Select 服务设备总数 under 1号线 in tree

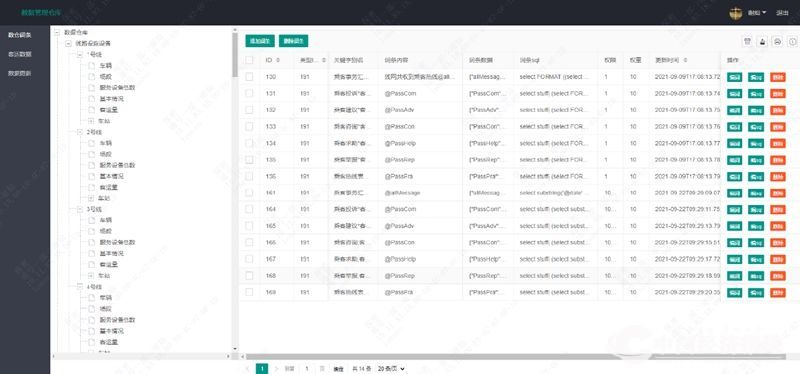click(117, 88)
